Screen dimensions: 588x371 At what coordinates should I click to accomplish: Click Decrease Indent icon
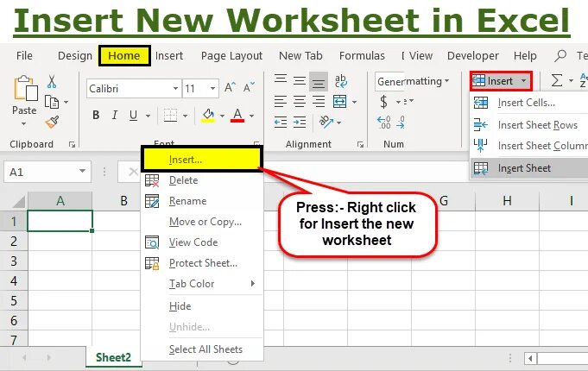[x=281, y=123]
